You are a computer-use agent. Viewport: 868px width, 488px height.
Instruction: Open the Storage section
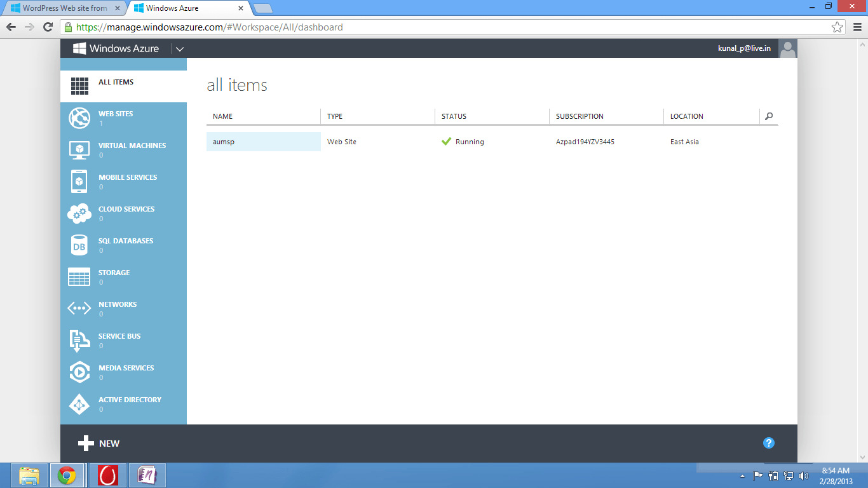(x=79, y=276)
